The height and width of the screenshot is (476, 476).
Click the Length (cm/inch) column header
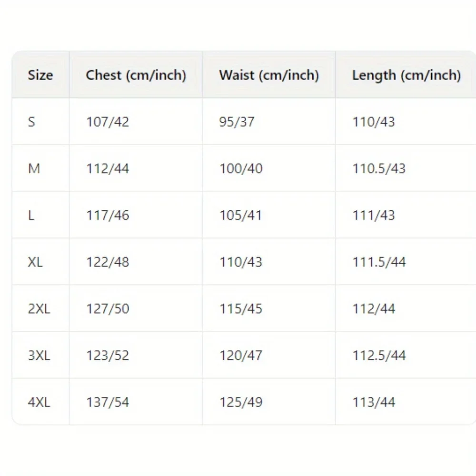[x=407, y=75]
